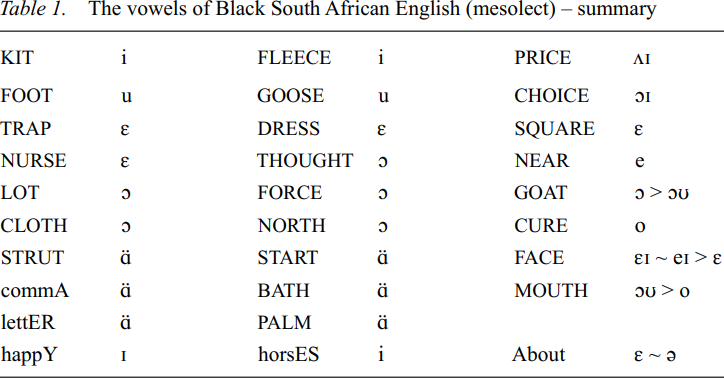Click the happY keyword

coord(29,355)
